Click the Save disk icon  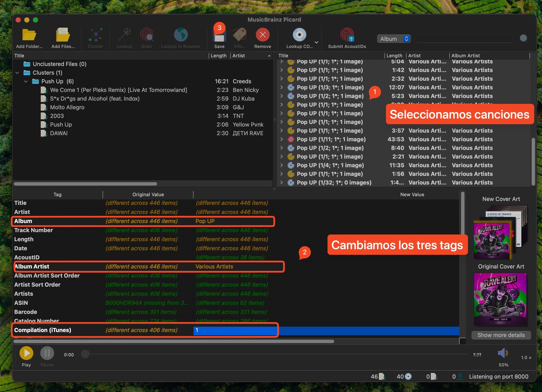tap(219, 37)
